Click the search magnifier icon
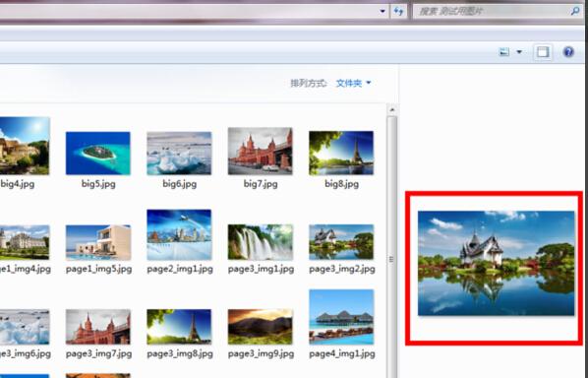Screen dimensions: 588x378 tap(575, 11)
